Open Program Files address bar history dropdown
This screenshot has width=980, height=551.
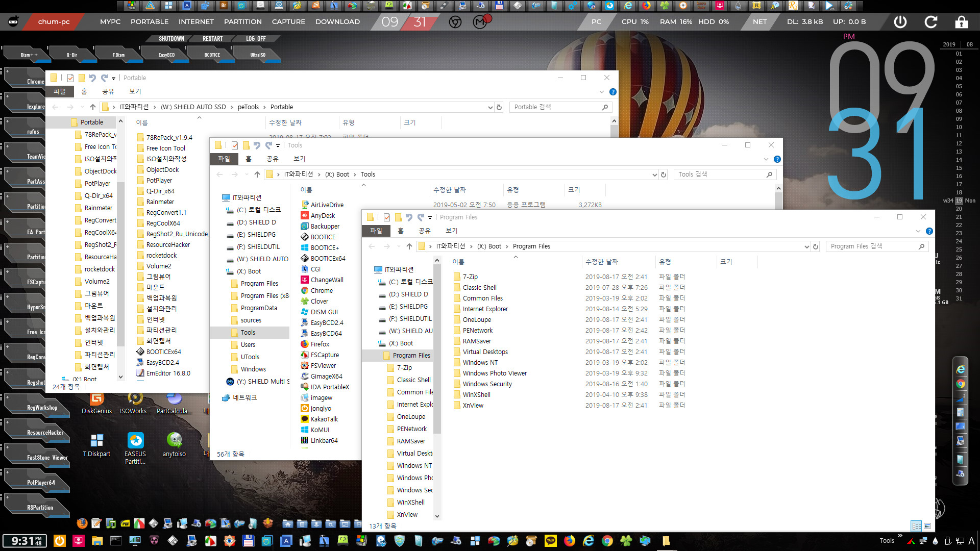point(806,246)
